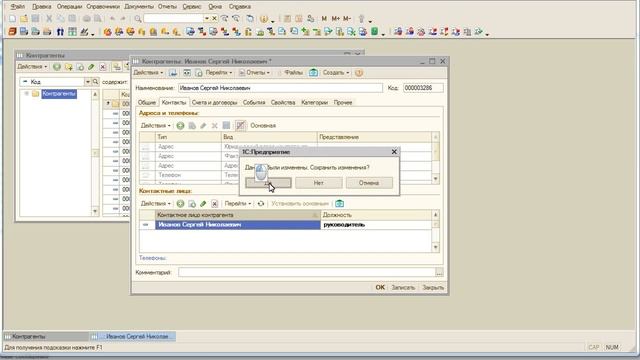
Task: Open the Отчеты menu in the top menu bar
Action: (x=167, y=7)
